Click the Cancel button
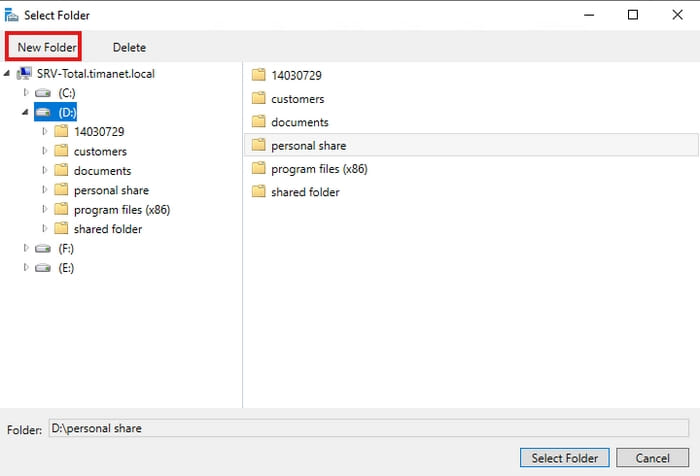The height and width of the screenshot is (476, 700). [652, 458]
